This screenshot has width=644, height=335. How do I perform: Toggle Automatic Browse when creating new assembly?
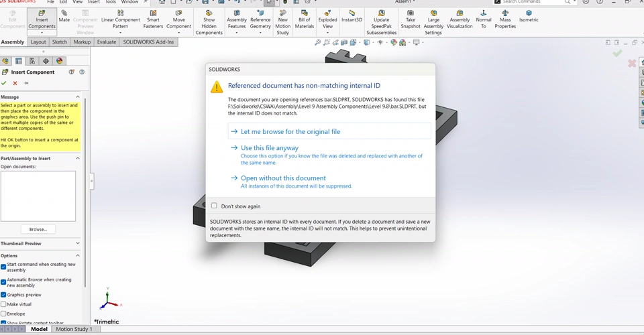[3, 282]
